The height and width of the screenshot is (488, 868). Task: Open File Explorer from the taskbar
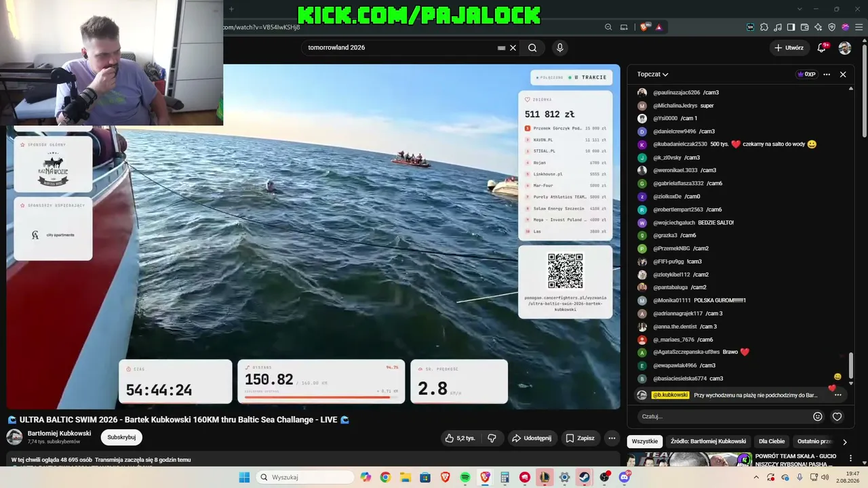[x=405, y=477]
